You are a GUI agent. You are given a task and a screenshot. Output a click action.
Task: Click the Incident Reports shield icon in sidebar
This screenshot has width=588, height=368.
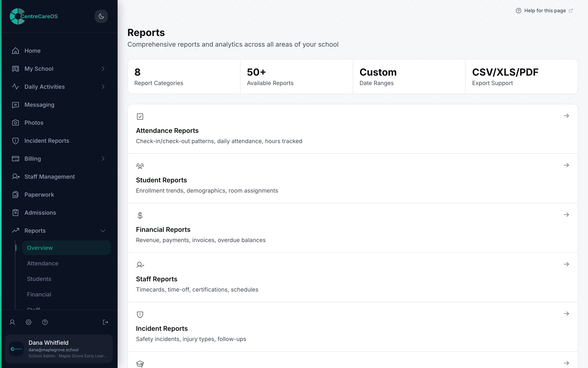click(x=16, y=141)
